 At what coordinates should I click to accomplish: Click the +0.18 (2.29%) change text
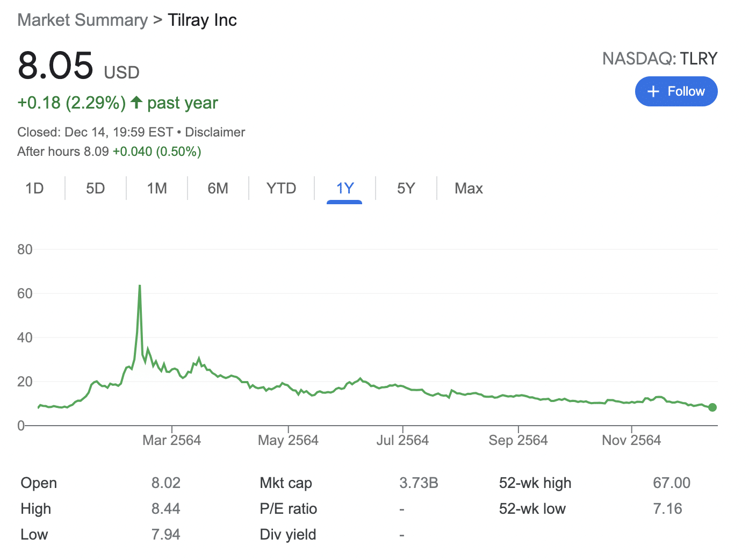72,103
